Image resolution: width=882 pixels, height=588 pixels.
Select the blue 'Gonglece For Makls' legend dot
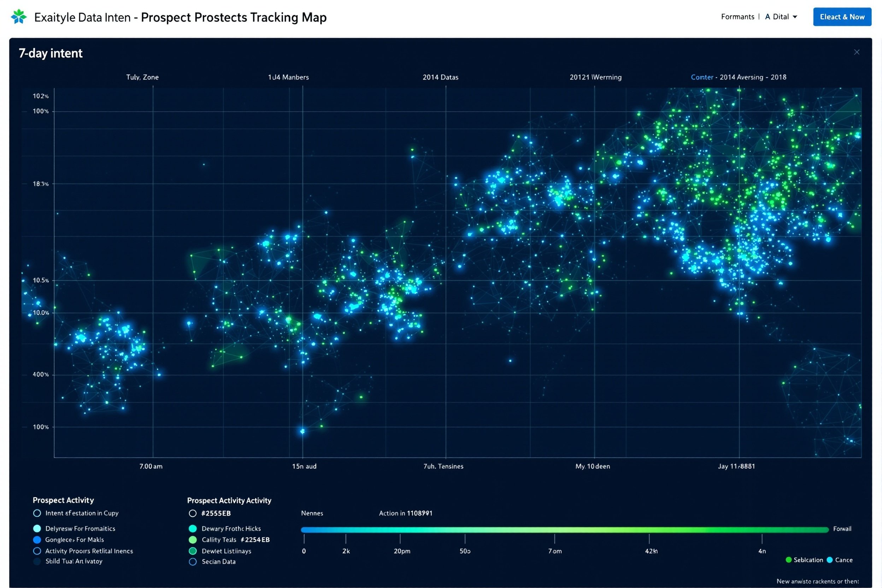(37, 540)
